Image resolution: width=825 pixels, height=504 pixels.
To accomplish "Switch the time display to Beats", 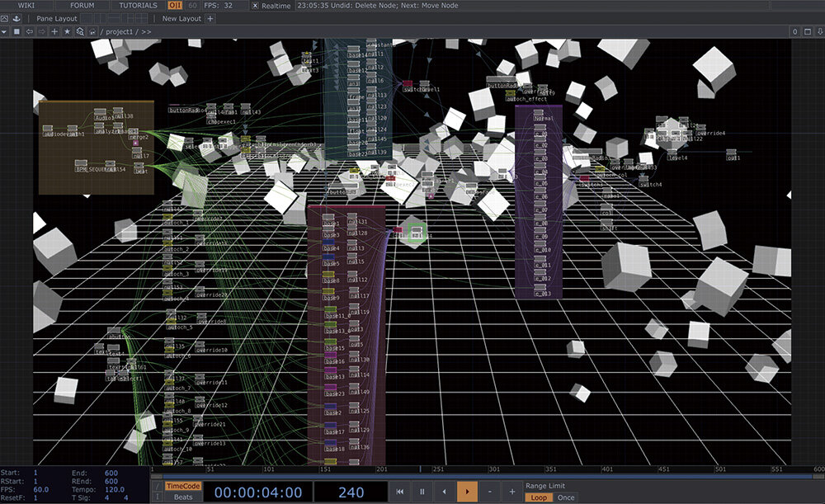I will click(x=183, y=497).
